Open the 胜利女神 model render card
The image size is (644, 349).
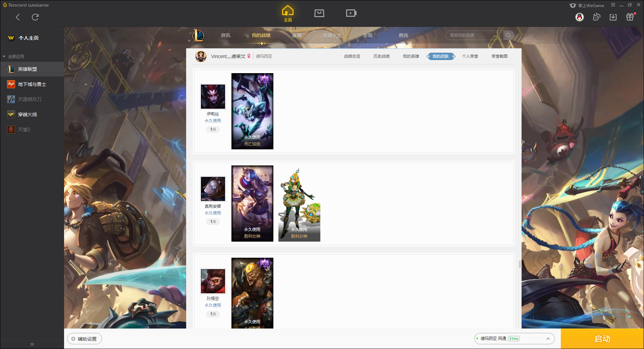click(299, 203)
